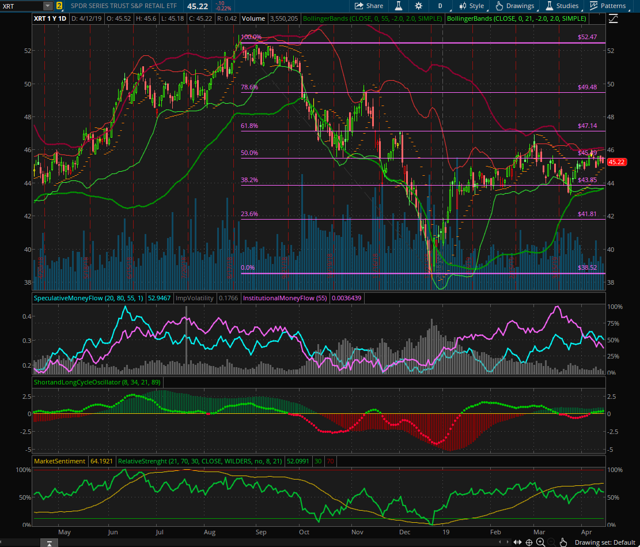
Task: Open the Patterns menu
Action: click(x=612, y=6)
